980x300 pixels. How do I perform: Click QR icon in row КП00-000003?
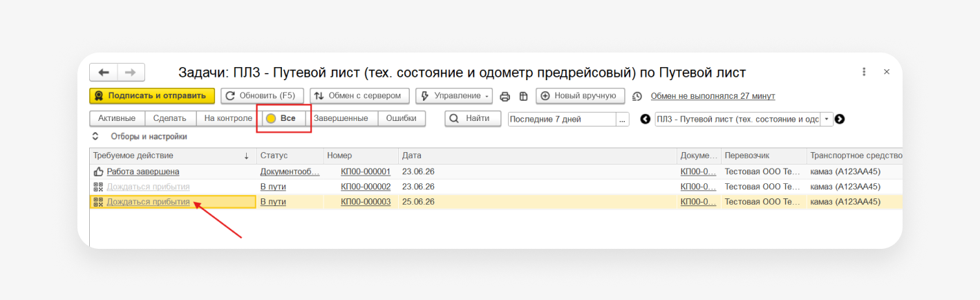coord(98,202)
